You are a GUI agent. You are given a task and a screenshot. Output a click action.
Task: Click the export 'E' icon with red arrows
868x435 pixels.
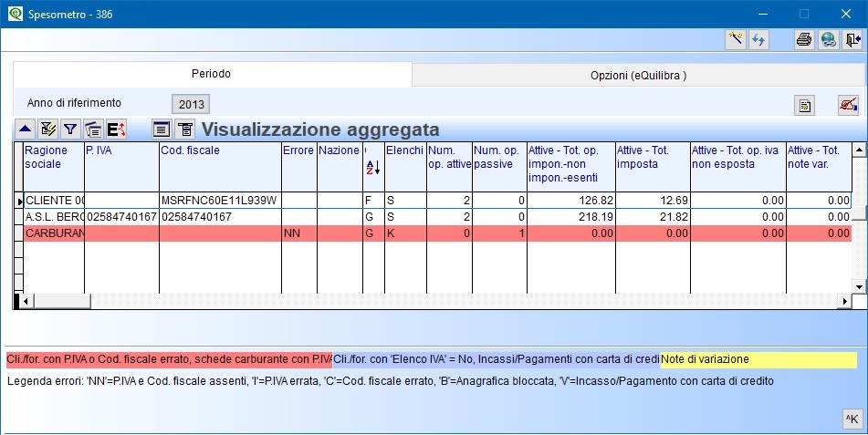(x=116, y=129)
